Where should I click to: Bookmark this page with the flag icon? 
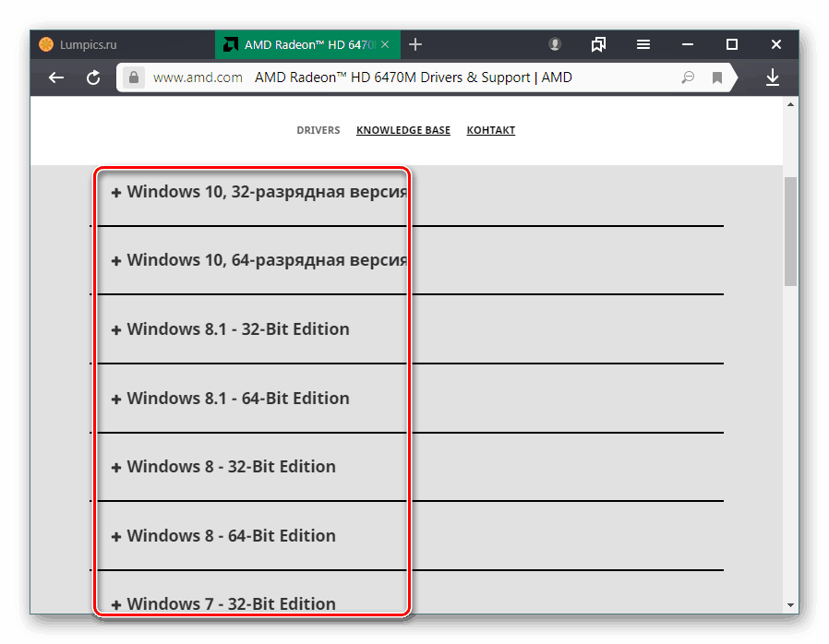coord(717,78)
